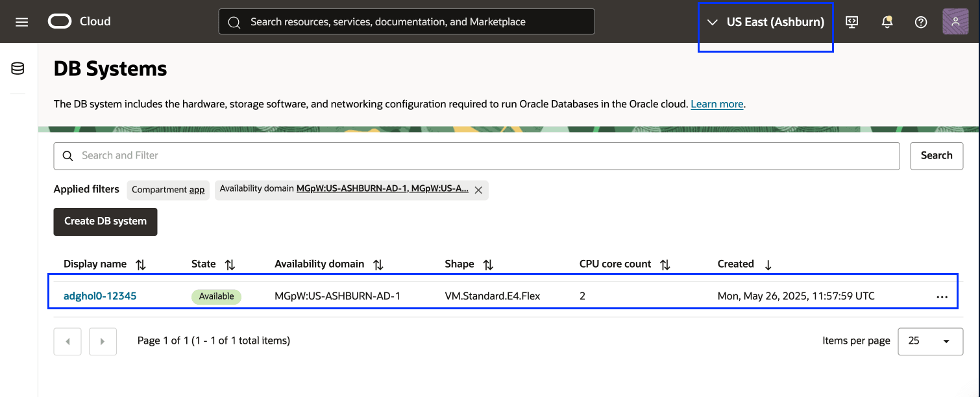
Task: Sort by CPU core count column
Action: (665, 264)
